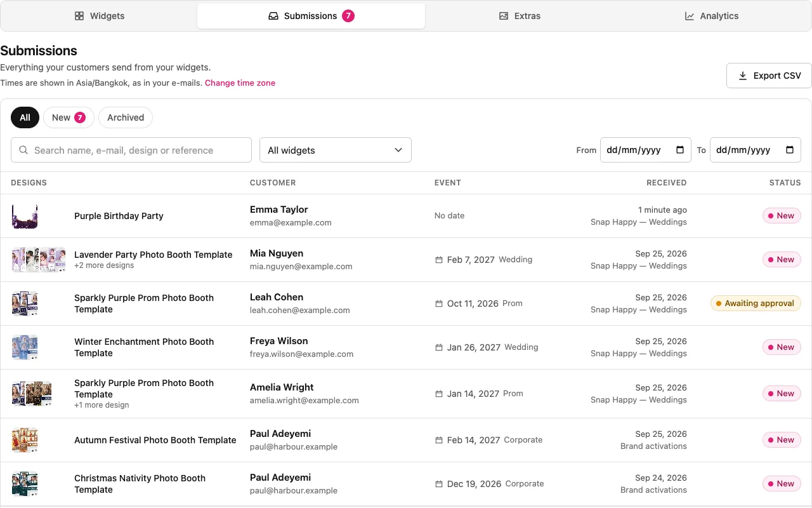Screen dimensions: 812x508
Task: Click New status badge for Amelia Wright
Action: click(x=782, y=394)
